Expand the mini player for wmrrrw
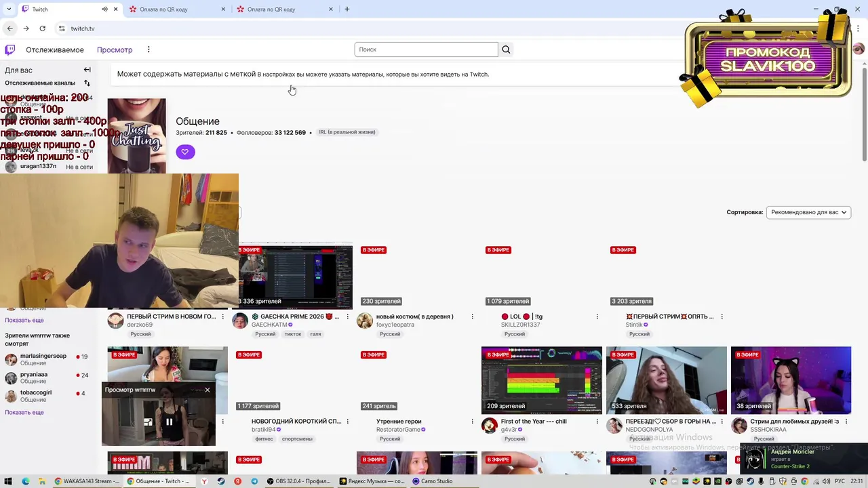 [x=148, y=422]
